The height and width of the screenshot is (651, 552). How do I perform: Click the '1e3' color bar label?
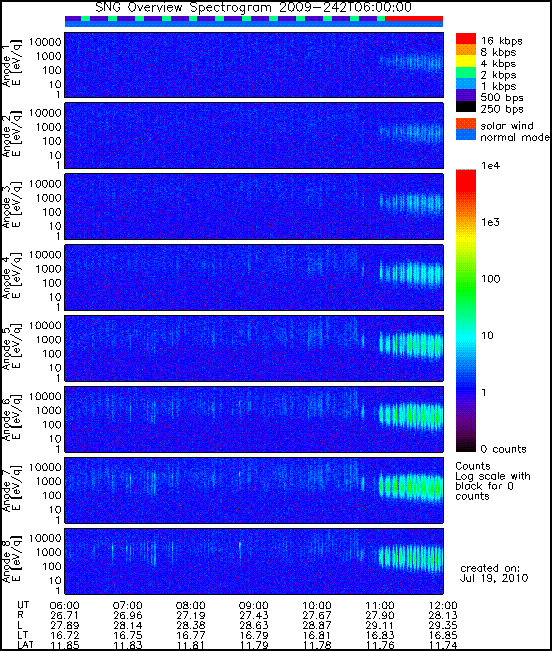(x=491, y=222)
